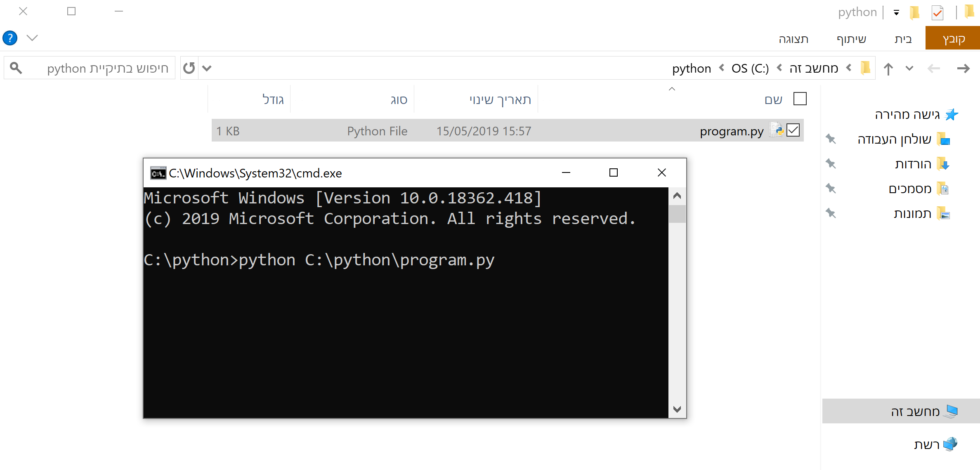Click the new folder icon in quick access toolbar

915,12
